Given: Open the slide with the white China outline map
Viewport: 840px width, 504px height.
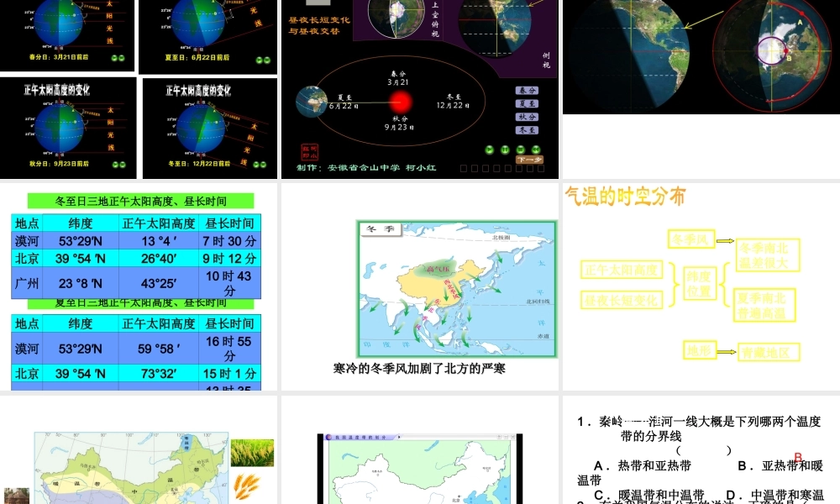Looking at the screenshot, I should [x=419, y=470].
